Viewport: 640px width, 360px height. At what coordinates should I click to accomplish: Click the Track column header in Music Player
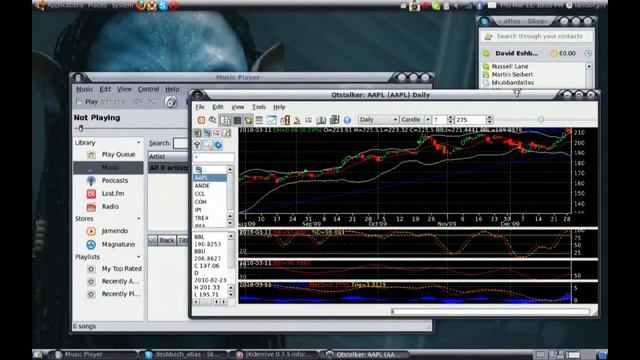click(167, 240)
